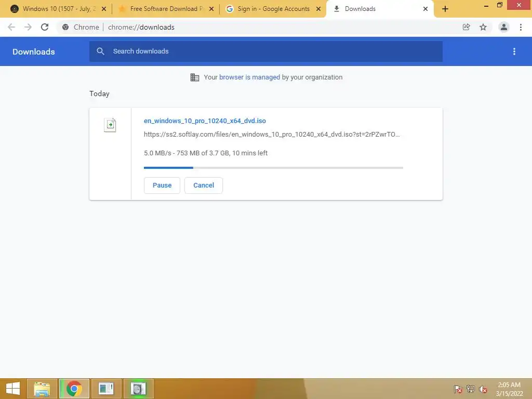The image size is (532, 399).
Task: Open the Windows Start button
Action: pyautogui.click(x=13, y=389)
